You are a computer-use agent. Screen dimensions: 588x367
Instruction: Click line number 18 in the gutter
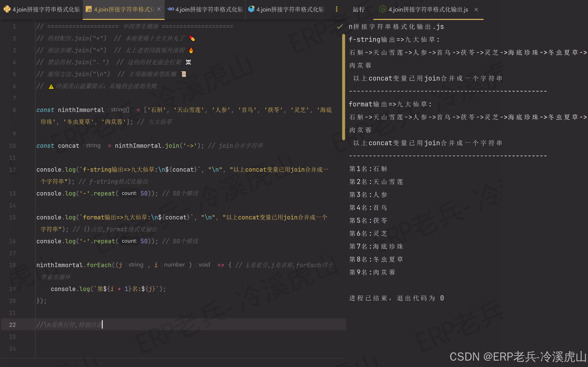[12, 265]
